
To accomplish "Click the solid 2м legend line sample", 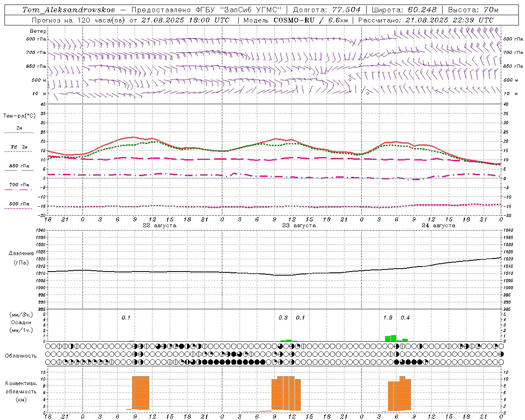I will pyautogui.click(x=19, y=132).
